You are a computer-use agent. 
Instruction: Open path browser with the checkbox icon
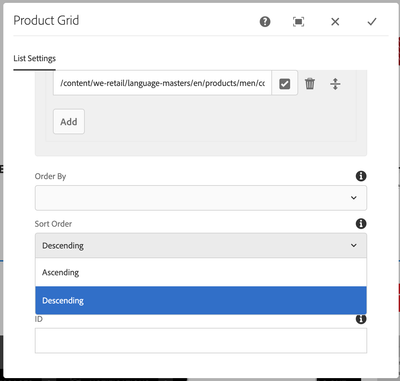click(x=284, y=83)
